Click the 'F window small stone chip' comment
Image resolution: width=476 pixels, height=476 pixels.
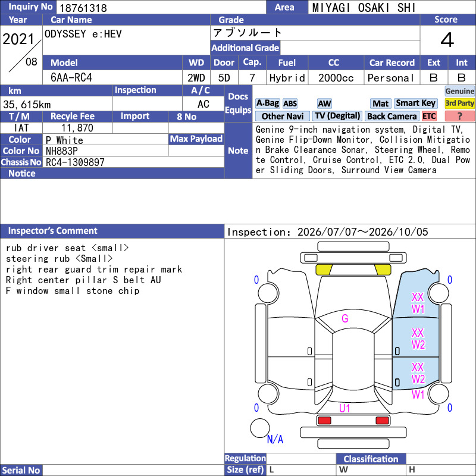[x=73, y=291]
